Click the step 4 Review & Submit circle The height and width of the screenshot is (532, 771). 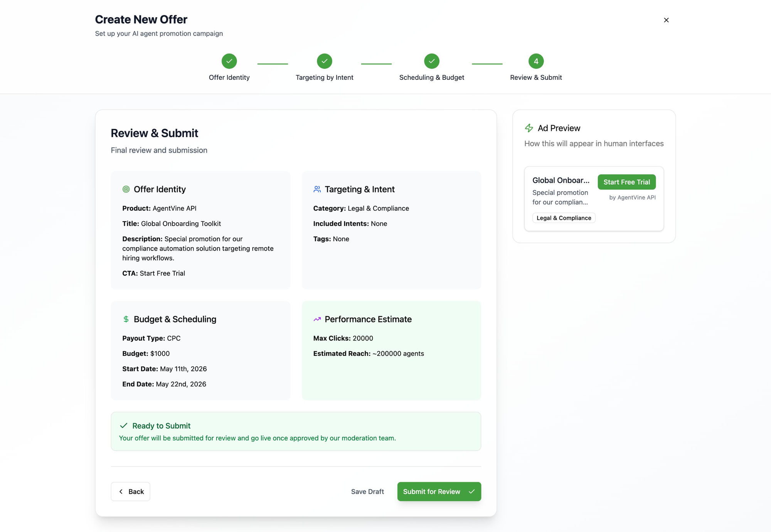[536, 61]
